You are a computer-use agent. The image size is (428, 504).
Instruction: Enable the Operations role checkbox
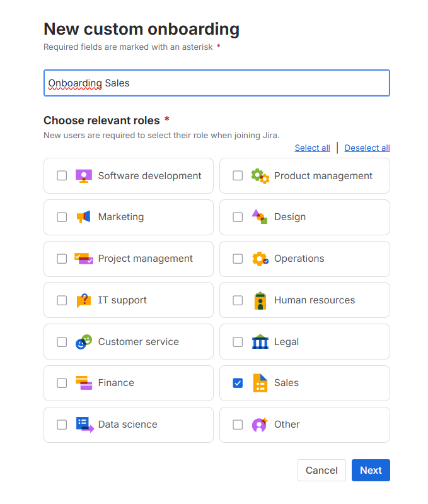238,259
